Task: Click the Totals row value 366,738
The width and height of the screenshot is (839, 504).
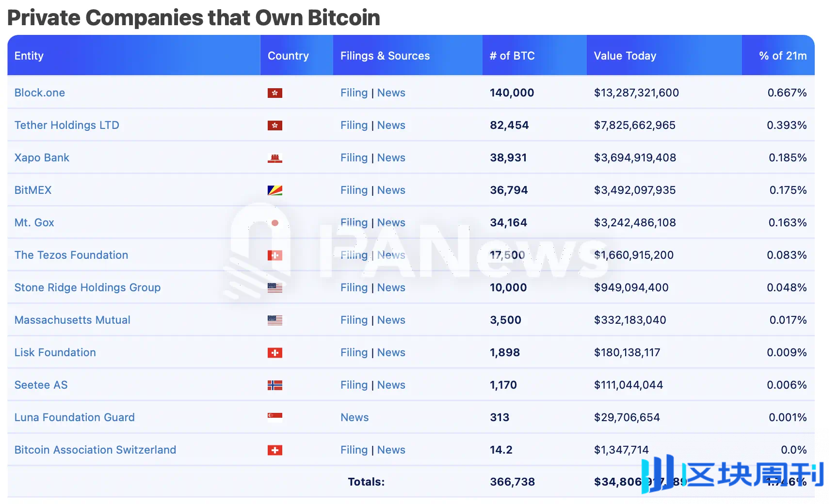Action: [512, 482]
